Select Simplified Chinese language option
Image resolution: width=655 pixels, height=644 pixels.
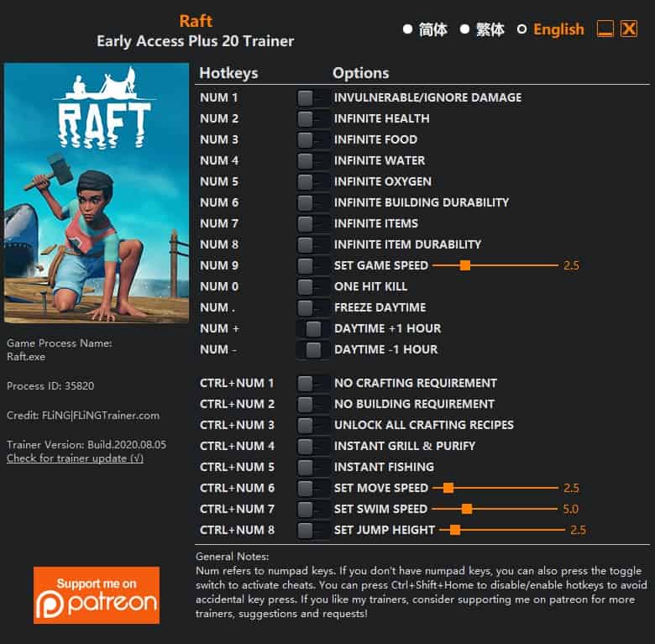425,29
